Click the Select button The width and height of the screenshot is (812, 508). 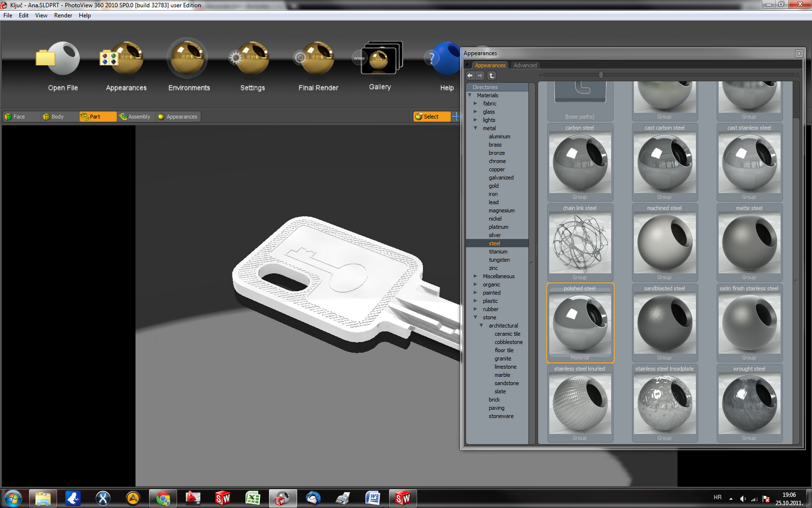pyautogui.click(x=431, y=116)
